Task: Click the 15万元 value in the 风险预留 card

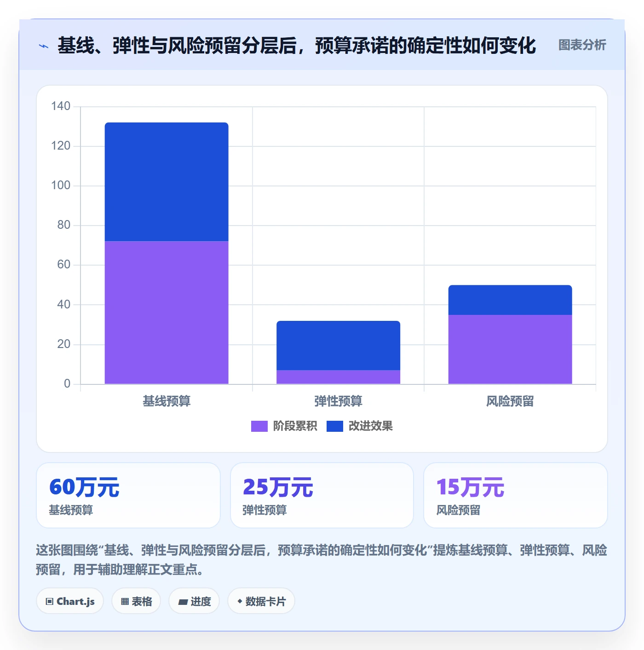Action: pyautogui.click(x=470, y=487)
